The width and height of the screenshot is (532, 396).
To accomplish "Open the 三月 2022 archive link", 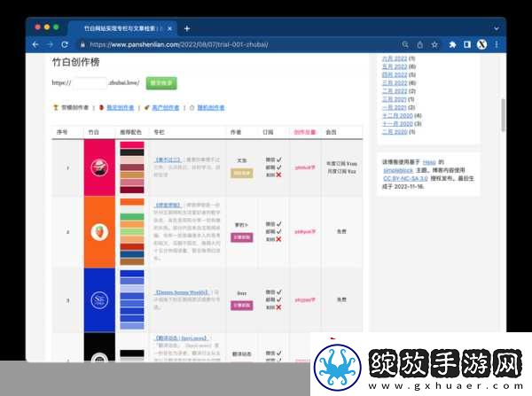I will click(395, 82).
